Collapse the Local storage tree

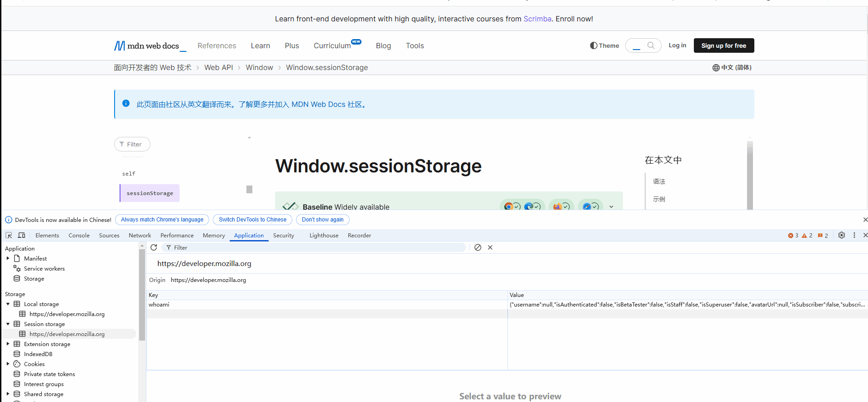pyautogui.click(x=8, y=304)
